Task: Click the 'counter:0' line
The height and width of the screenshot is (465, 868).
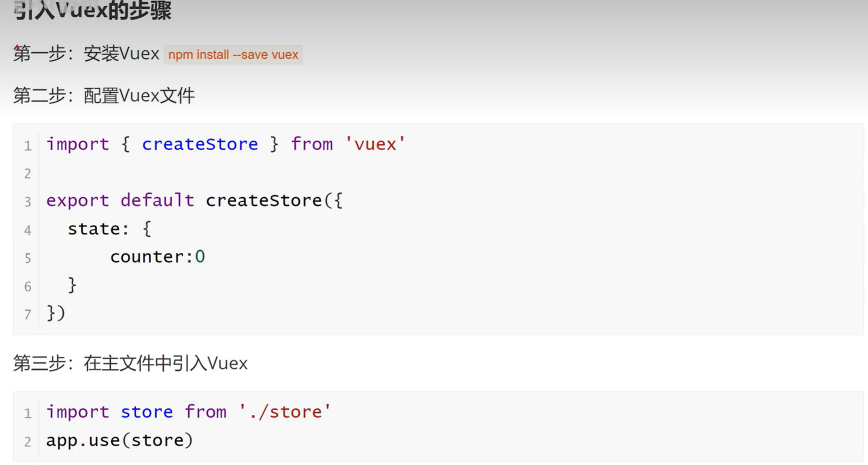Action: pyautogui.click(x=158, y=257)
